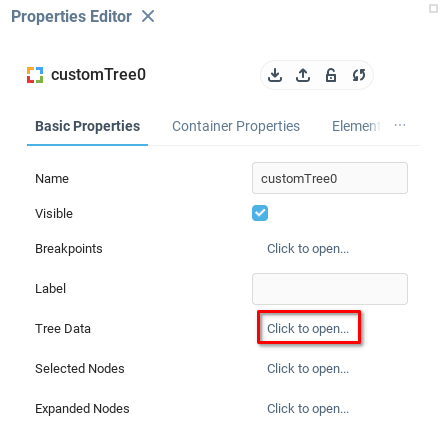Viewport: 442px width, 425px height.
Task: Click the refresh/sync arrows icon
Action: 359,75
